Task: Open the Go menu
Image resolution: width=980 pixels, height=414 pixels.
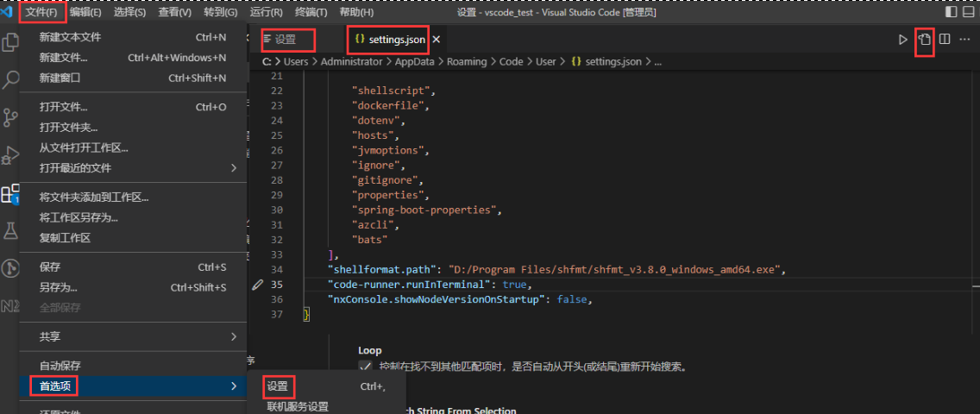Action: tap(221, 12)
